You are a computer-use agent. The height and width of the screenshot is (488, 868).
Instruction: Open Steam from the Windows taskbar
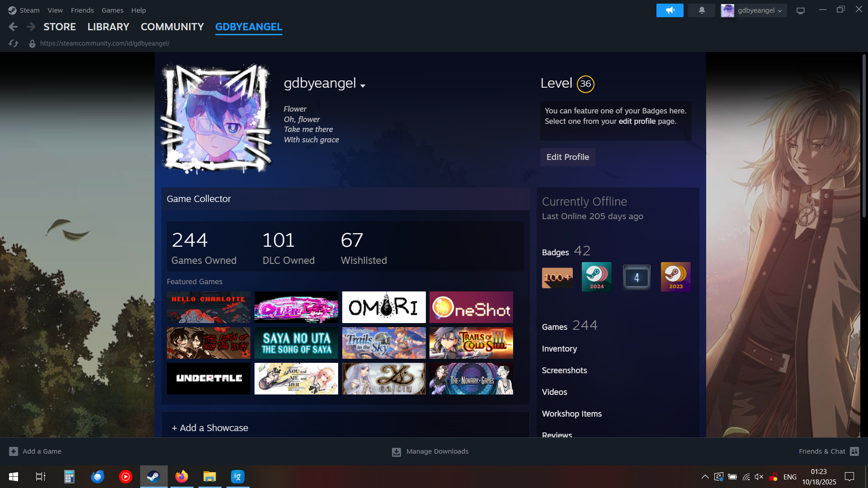pyautogui.click(x=154, y=477)
